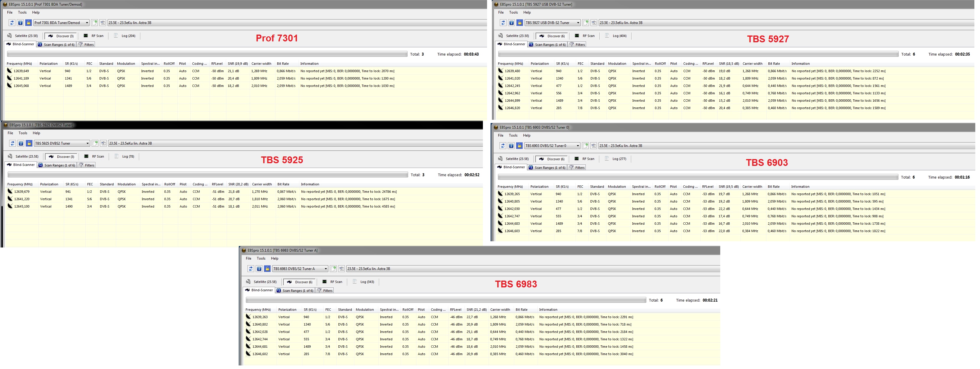
Task: Toggle lock icon in TBS 5927 window
Action: pyautogui.click(x=519, y=23)
